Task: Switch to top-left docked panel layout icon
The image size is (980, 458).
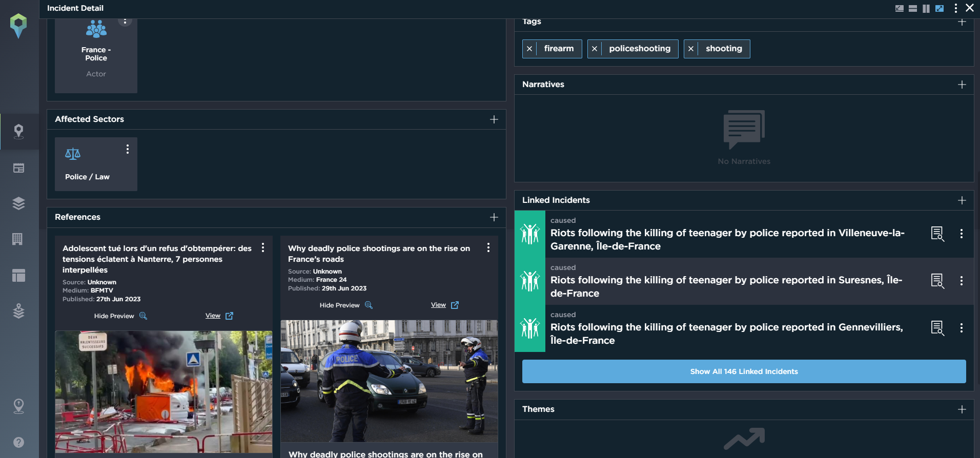Action: click(900, 8)
